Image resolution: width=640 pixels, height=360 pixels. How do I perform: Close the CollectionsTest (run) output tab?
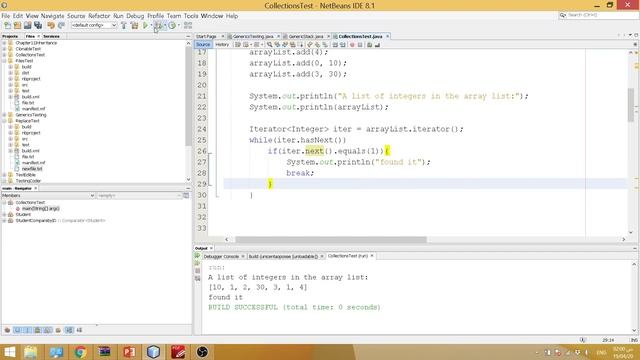click(x=372, y=256)
